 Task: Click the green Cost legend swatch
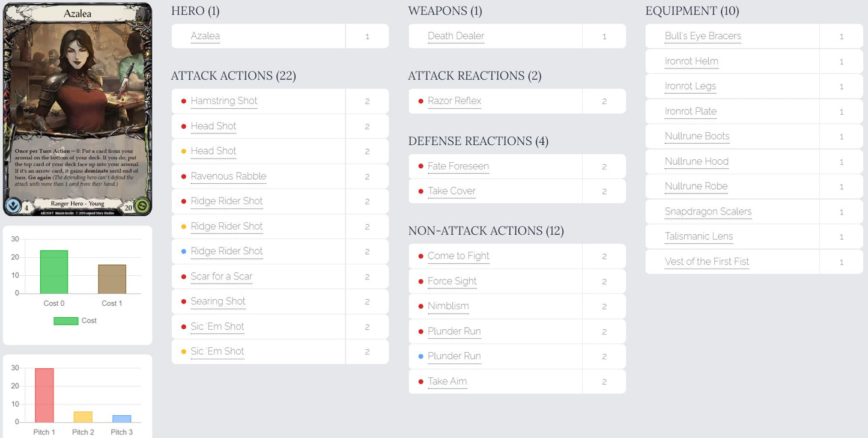(66, 321)
